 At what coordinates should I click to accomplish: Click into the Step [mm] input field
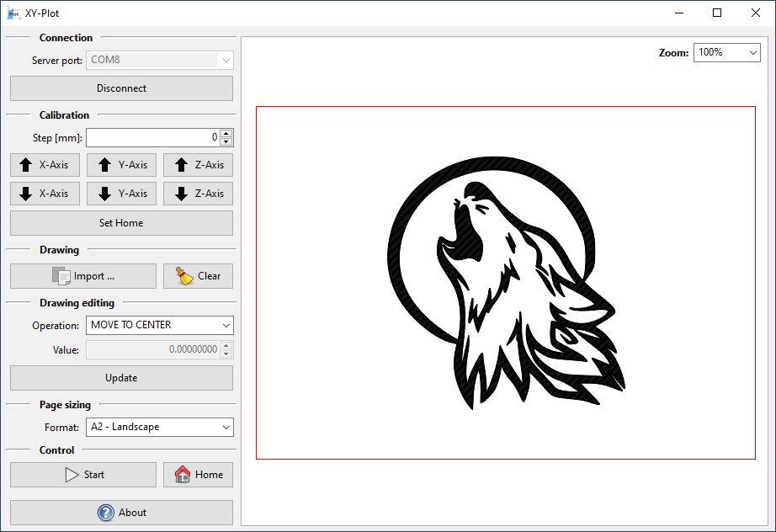(x=152, y=137)
